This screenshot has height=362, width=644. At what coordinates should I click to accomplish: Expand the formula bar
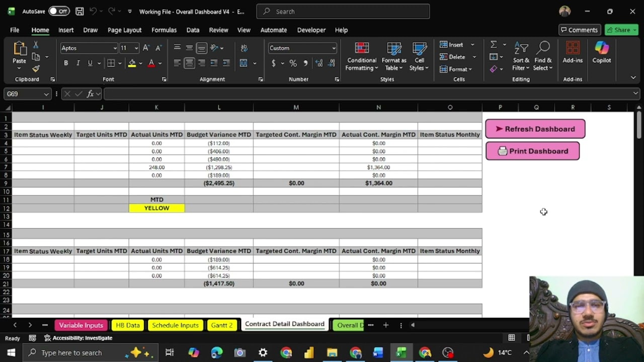point(635,94)
